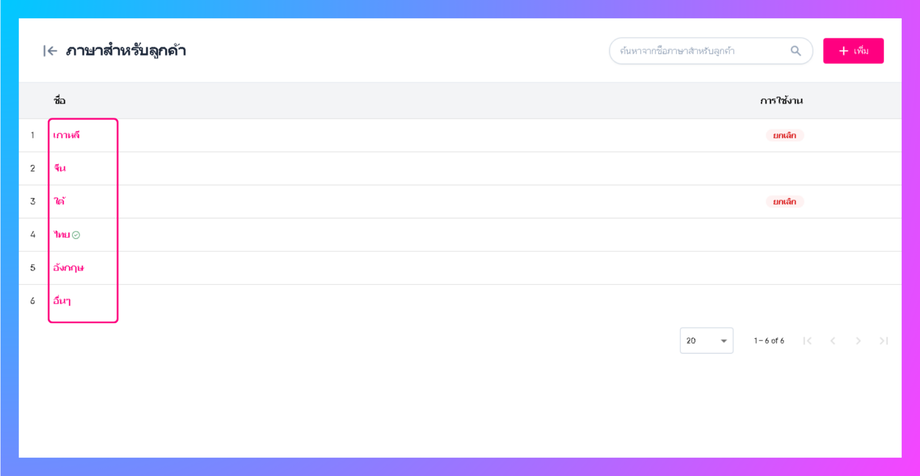The height and width of the screenshot is (476, 920).
Task: Click the magnifier search icon
Action: [796, 51]
